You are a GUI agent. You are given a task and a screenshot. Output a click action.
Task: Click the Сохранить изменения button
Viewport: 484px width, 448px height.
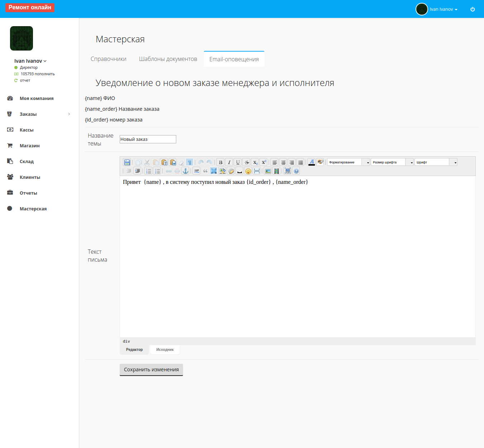pyautogui.click(x=151, y=370)
